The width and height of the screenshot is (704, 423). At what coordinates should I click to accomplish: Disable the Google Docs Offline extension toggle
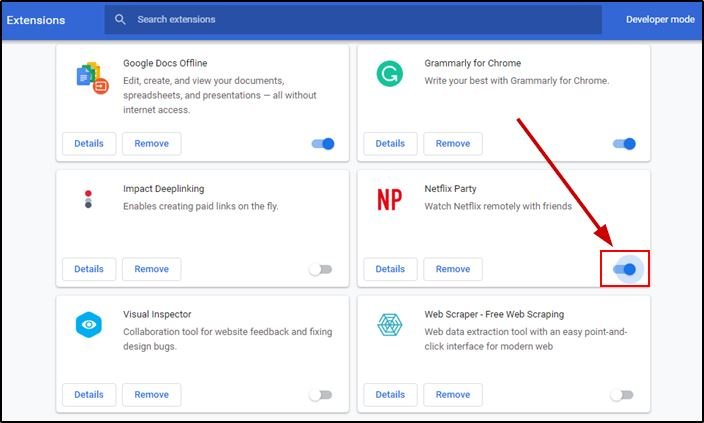323,144
